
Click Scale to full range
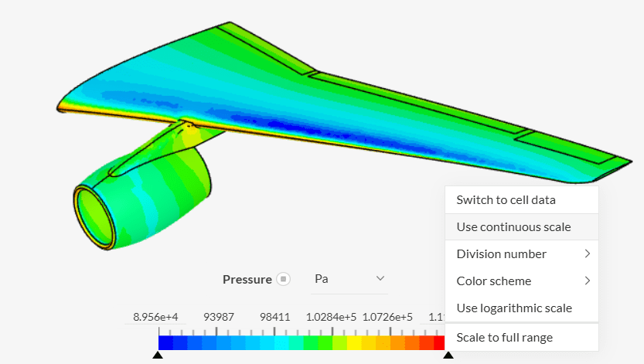pos(504,337)
